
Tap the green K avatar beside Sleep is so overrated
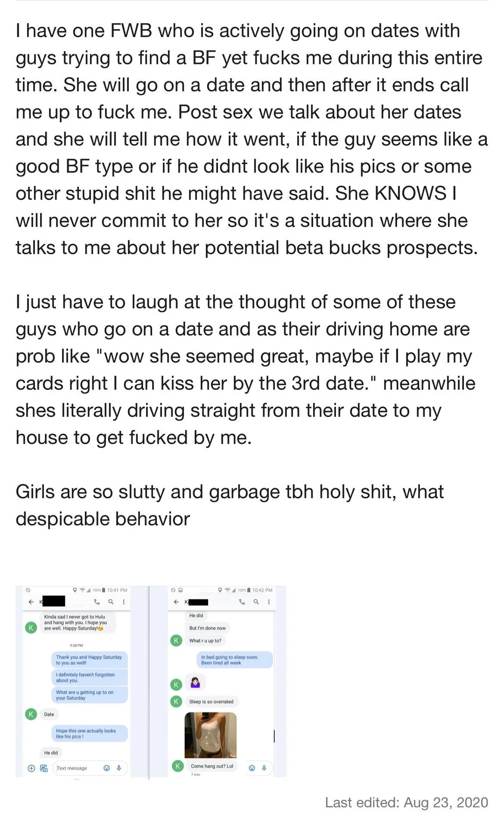(x=176, y=701)
